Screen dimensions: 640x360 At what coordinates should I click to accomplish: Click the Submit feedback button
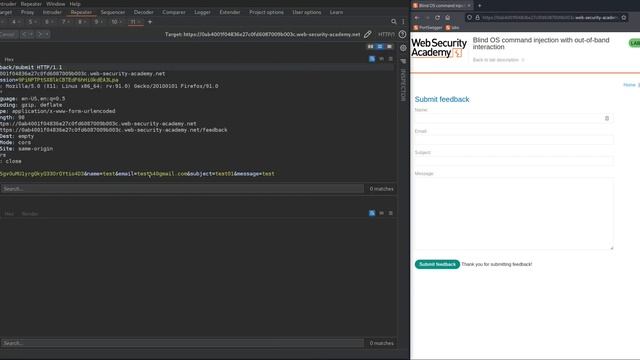437,264
